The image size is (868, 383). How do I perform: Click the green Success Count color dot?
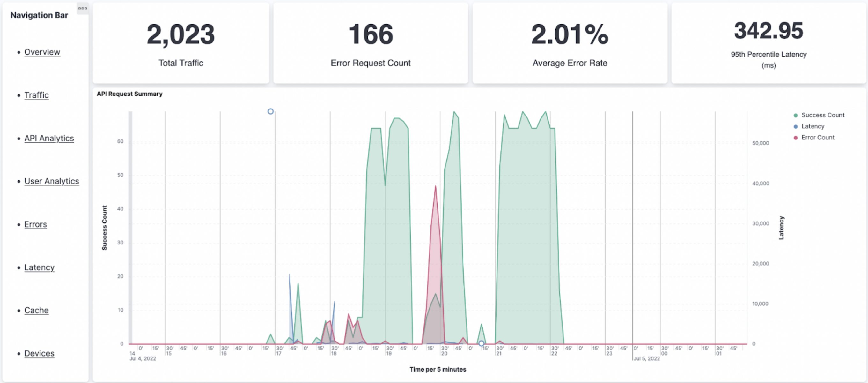pyautogui.click(x=796, y=116)
